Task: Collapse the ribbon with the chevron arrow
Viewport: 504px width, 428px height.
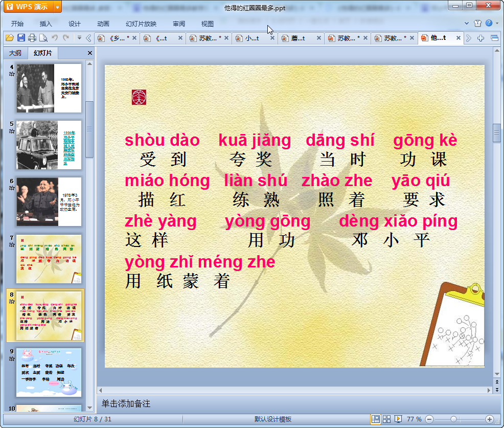Action: click(466, 23)
